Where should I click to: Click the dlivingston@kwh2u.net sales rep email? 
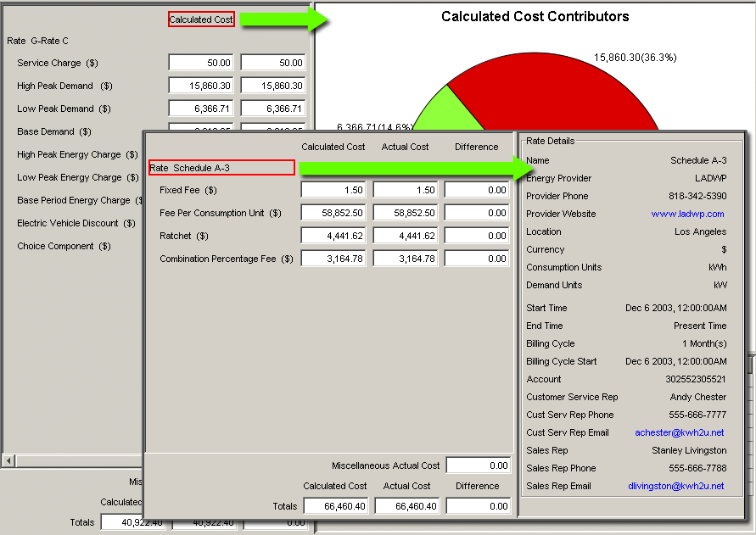point(675,486)
